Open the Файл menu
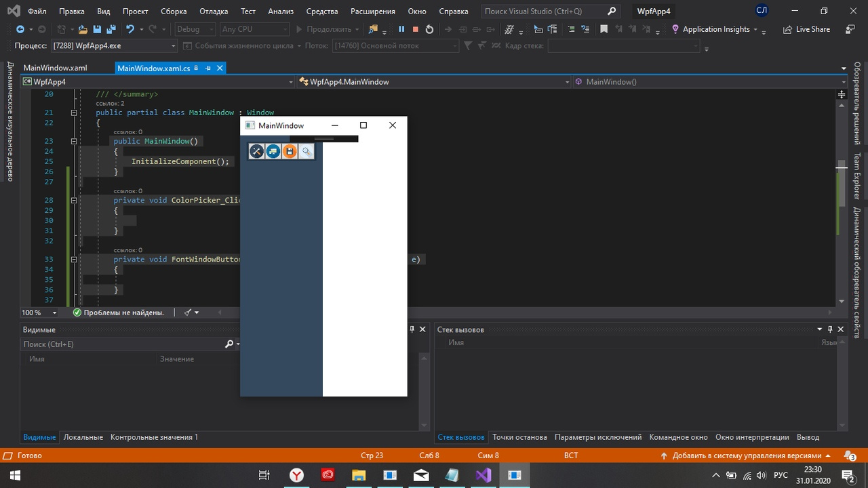This screenshot has height=488, width=868. click(x=37, y=12)
